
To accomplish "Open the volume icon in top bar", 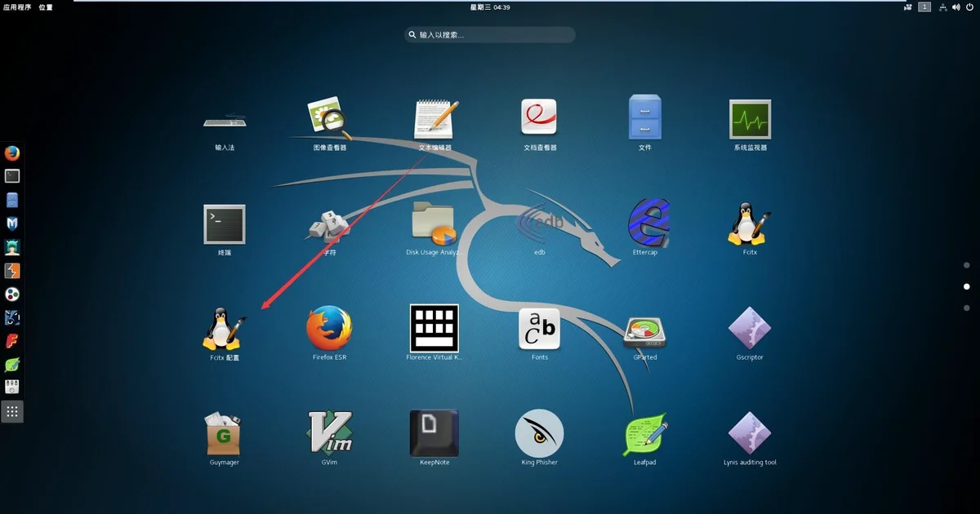I will click(956, 7).
